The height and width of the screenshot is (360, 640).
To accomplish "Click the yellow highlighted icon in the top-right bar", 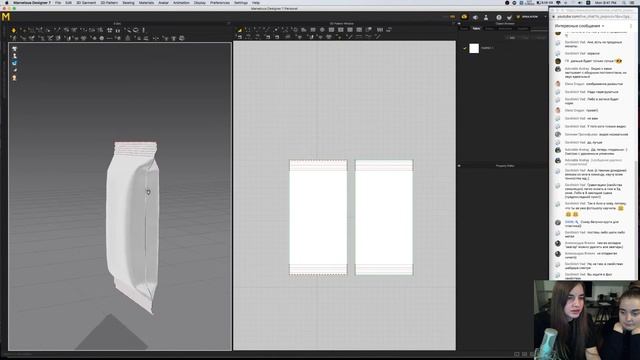I will click(464, 17).
